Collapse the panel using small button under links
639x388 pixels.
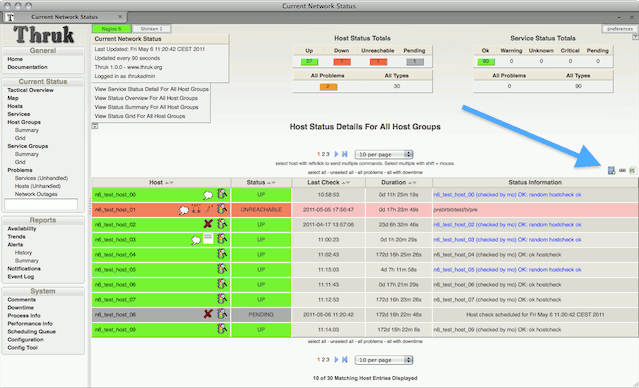95,126
